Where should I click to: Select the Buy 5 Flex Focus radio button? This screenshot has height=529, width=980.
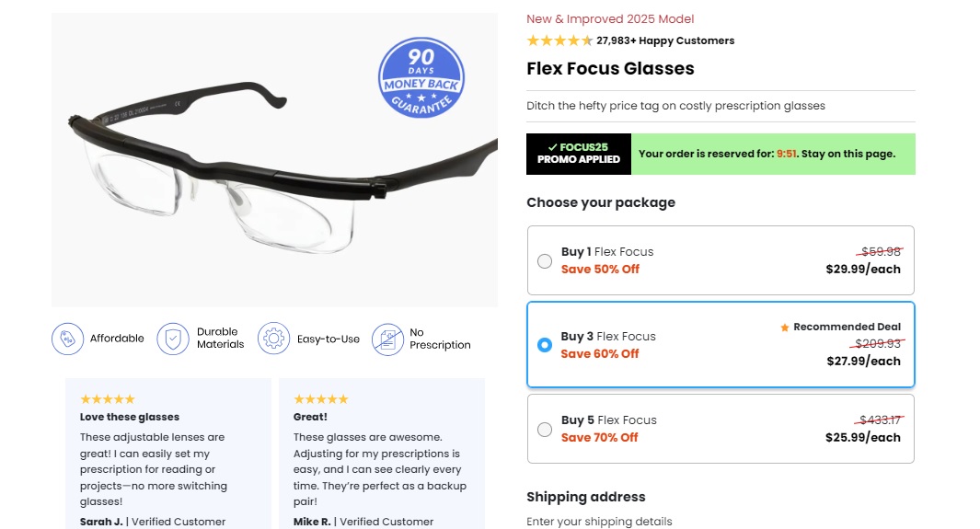(x=545, y=429)
